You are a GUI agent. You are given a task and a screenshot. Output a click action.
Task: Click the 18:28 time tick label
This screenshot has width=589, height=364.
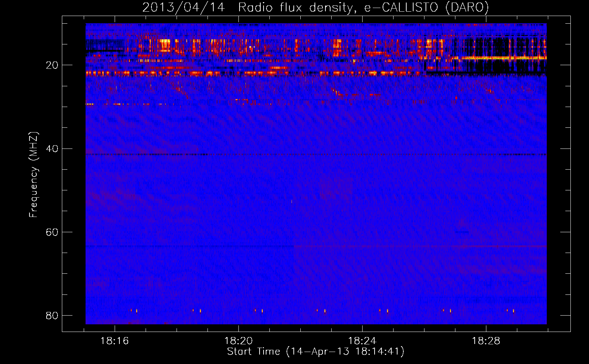tap(486, 341)
